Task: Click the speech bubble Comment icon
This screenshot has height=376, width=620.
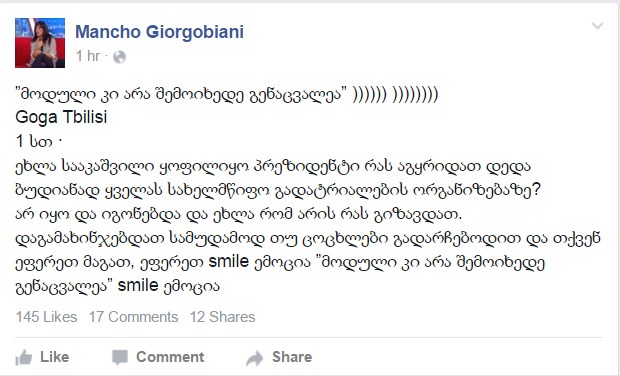Action: [120, 357]
